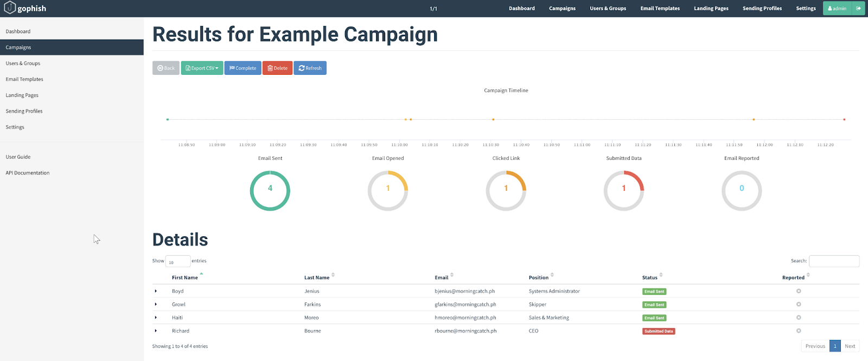Mark the campaign as Complete
The image size is (868, 361).
(242, 68)
